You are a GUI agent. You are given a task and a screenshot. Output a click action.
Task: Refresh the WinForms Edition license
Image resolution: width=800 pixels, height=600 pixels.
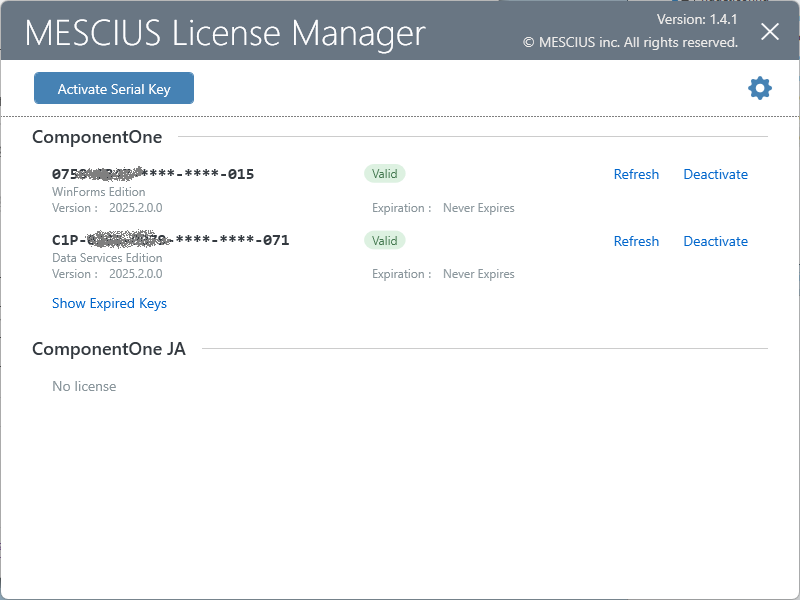point(636,174)
